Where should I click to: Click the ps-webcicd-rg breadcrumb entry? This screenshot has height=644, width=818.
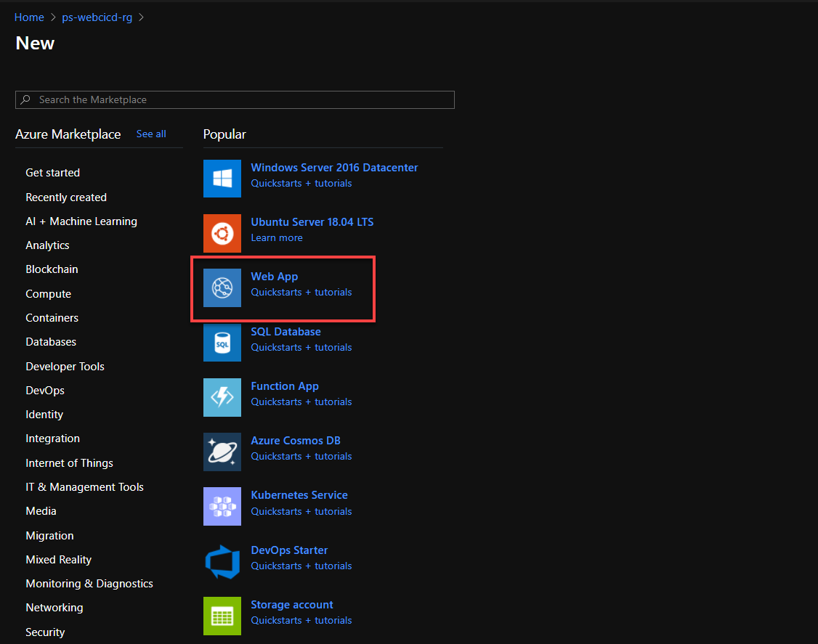pos(97,17)
